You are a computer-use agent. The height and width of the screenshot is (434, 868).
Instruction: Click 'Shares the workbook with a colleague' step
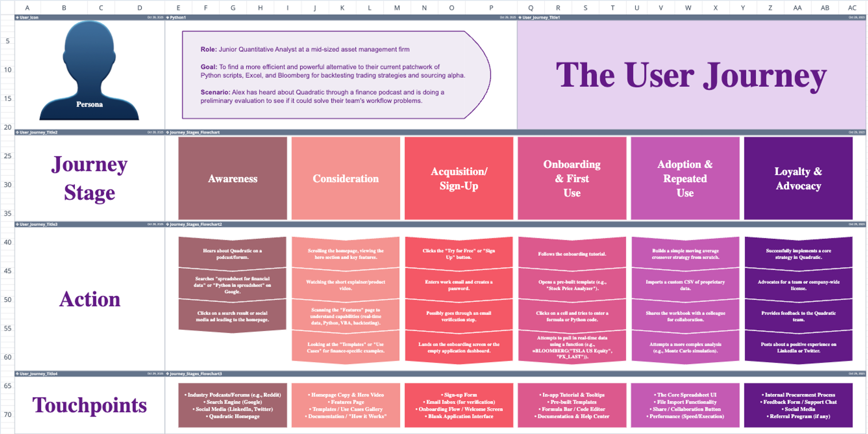point(685,316)
